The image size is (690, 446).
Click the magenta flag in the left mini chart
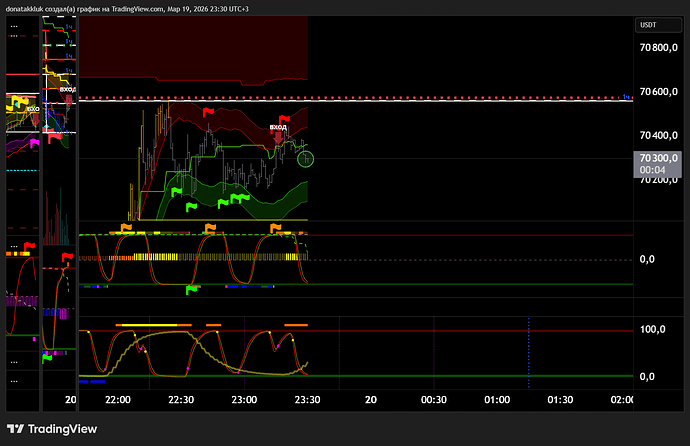click(34, 144)
